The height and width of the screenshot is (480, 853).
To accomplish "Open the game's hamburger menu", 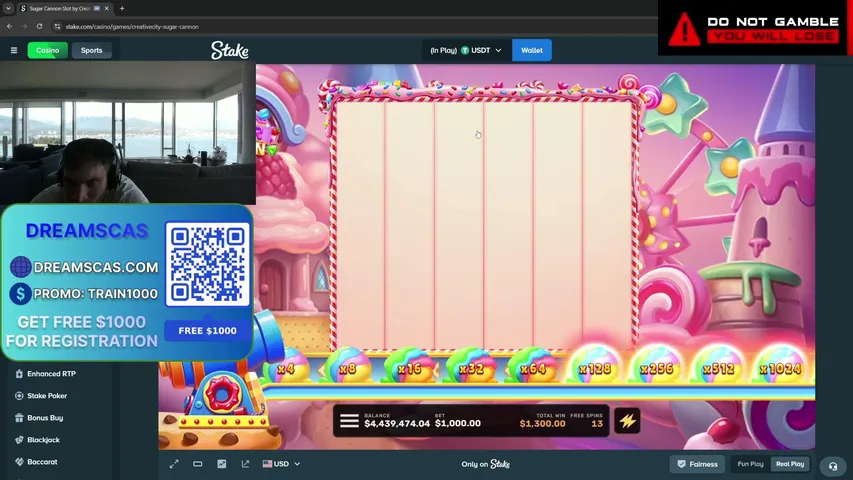I will pos(349,421).
